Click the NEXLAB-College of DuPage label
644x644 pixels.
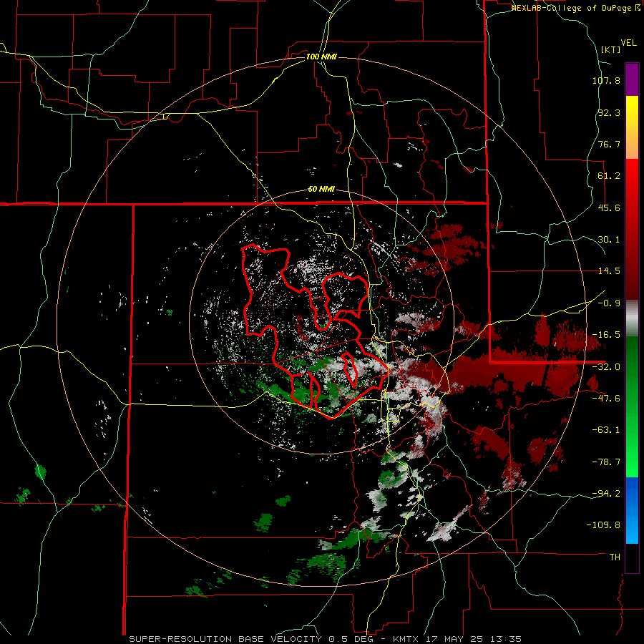click(576, 8)
